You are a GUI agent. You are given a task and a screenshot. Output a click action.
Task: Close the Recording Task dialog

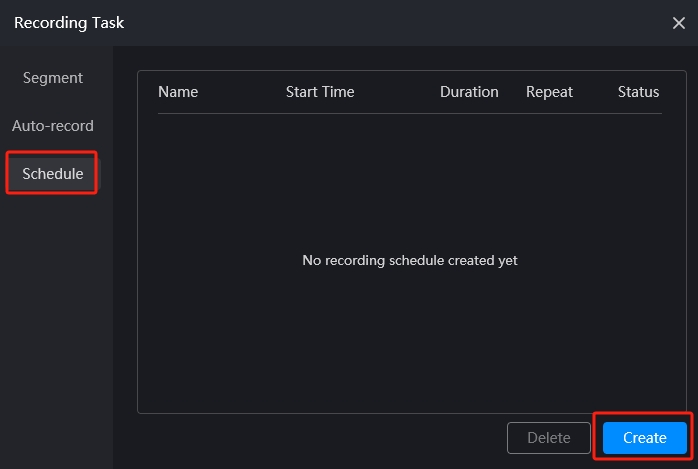coord(678,23)
